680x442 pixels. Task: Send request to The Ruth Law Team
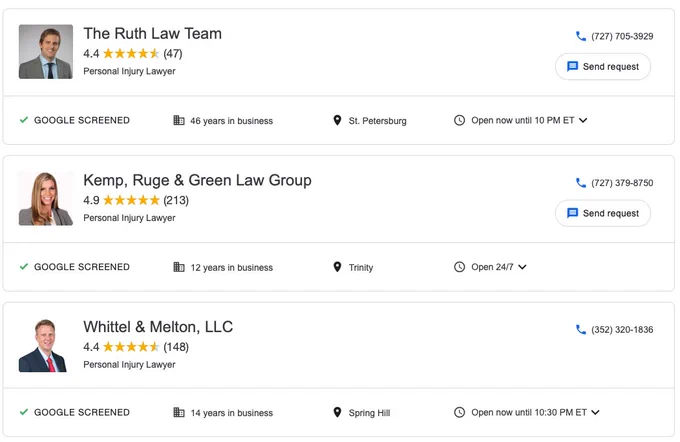[603, 66]
